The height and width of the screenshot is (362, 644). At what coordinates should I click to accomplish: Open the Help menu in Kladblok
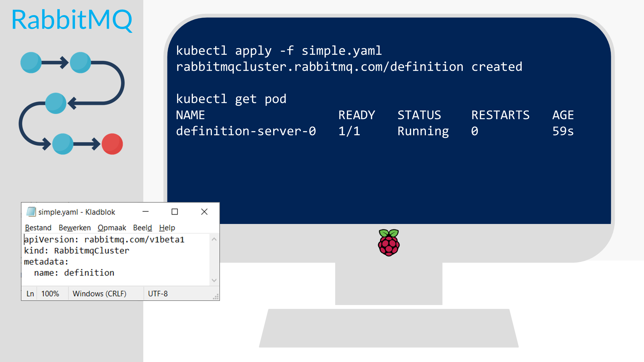(x=167, y=228)
